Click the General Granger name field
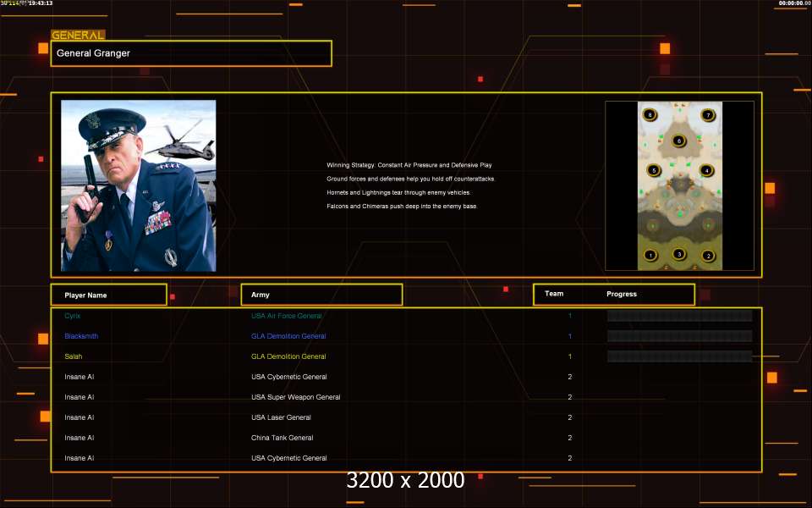This screenshot has width=812, height=508. [x=191, y=53]
